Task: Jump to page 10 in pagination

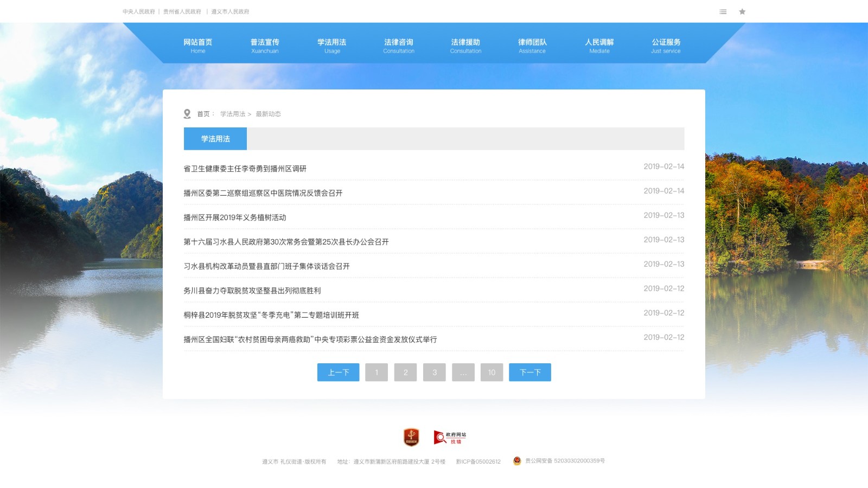Action: (x=492, y=373)
